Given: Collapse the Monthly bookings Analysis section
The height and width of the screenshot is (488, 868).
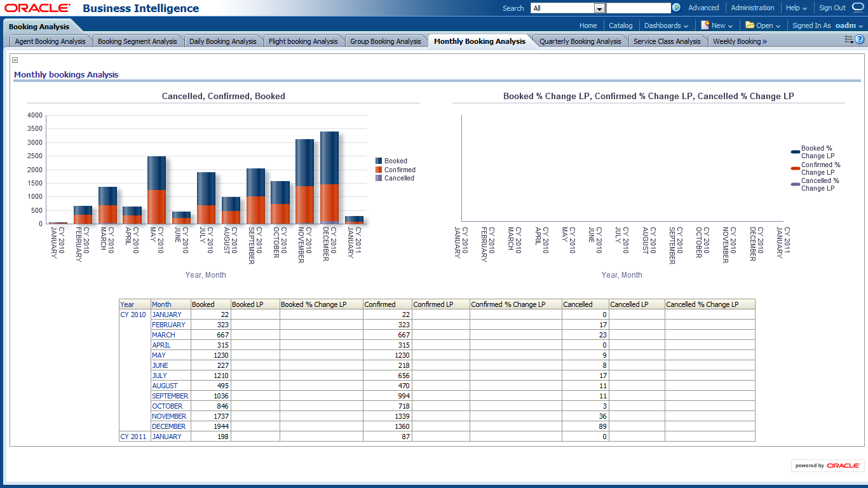Looking at the screenshot, I should point(15,60).
